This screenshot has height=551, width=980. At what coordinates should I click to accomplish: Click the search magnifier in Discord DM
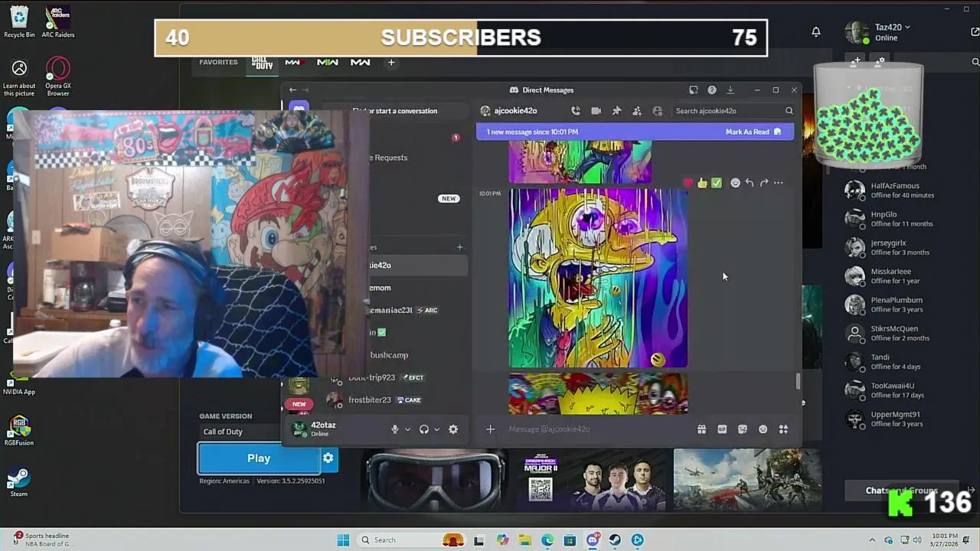click(x=789, y=111)
